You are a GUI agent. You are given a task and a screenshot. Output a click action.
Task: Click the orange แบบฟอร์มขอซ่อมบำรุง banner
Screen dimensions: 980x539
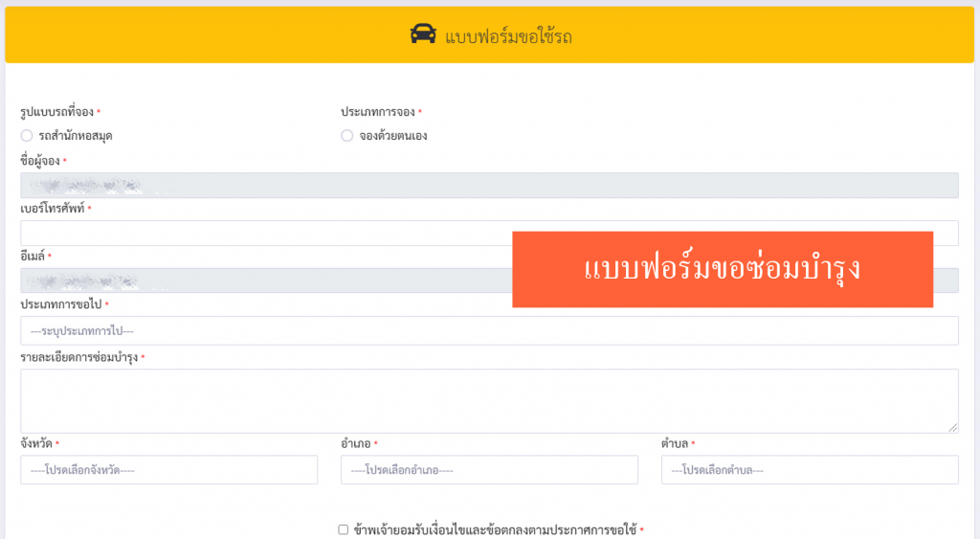[x=722, y=269]
